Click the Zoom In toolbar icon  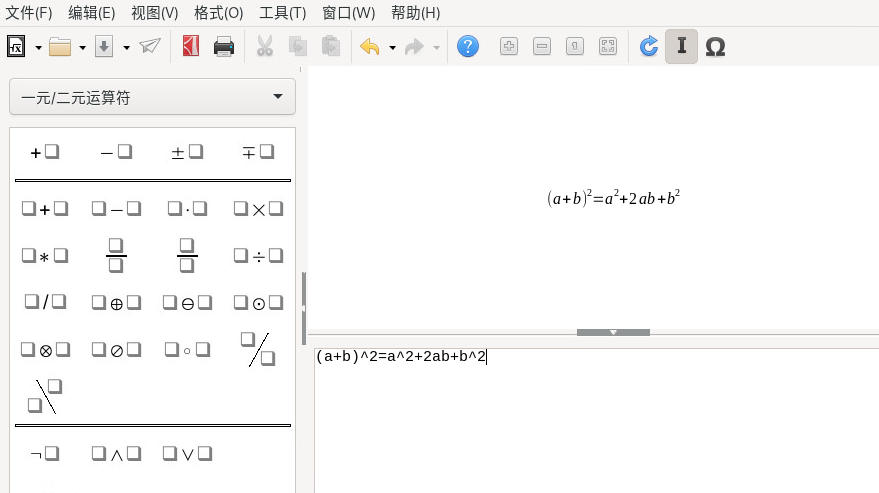tap(509, 46)
